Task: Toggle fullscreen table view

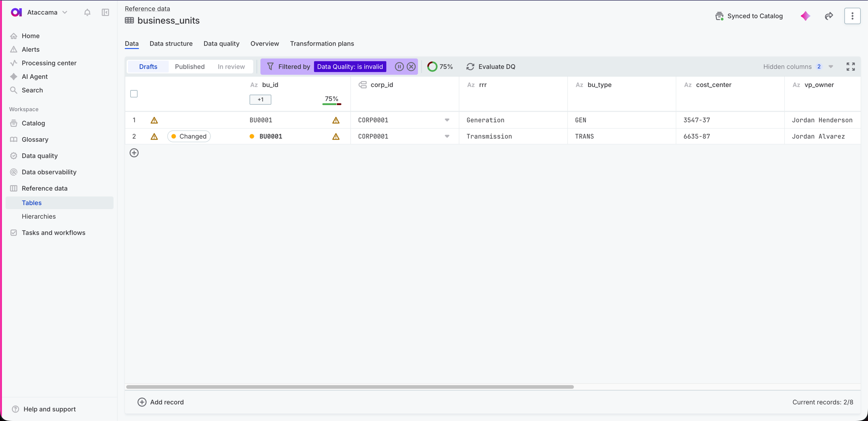Action: tap(851, 66)
